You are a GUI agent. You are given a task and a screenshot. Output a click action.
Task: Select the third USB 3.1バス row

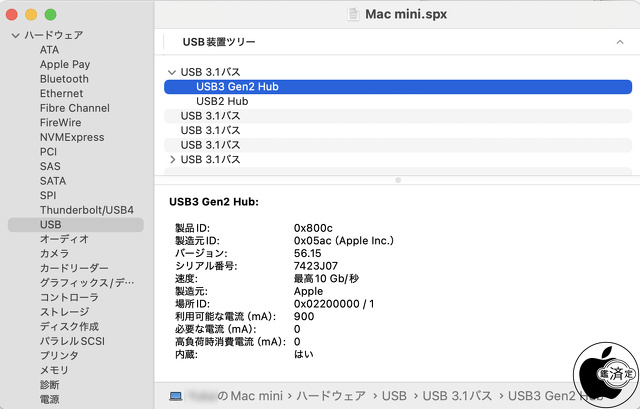[398, 131]
